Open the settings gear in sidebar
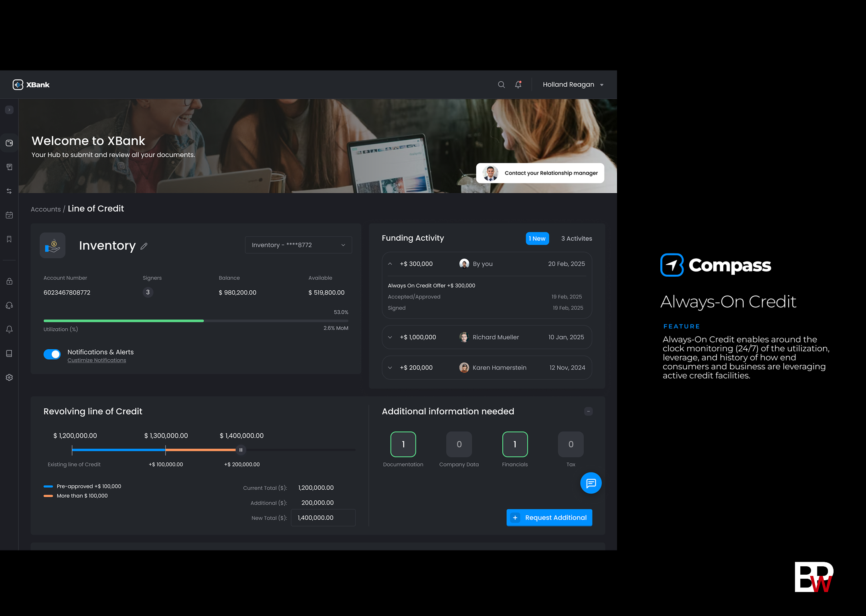 (9, 378)
